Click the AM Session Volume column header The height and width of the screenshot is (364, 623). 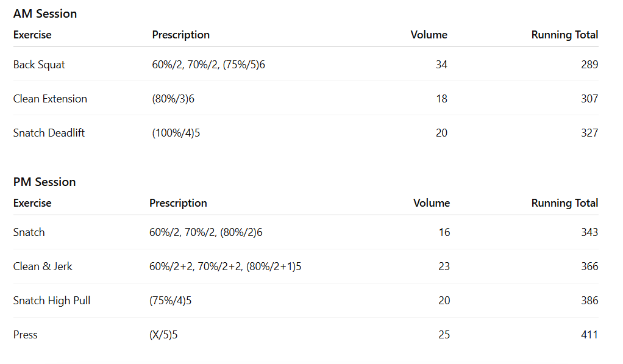pyautogui.click(x=429, y=35)
